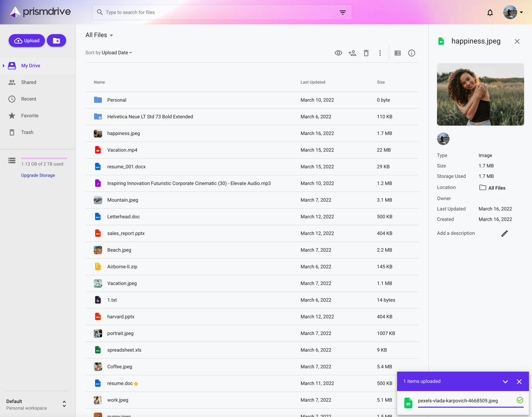This screenshot has height=417, width=532.
Task: Click the pencil icon to add a description
Action: (x=504, y=233)
